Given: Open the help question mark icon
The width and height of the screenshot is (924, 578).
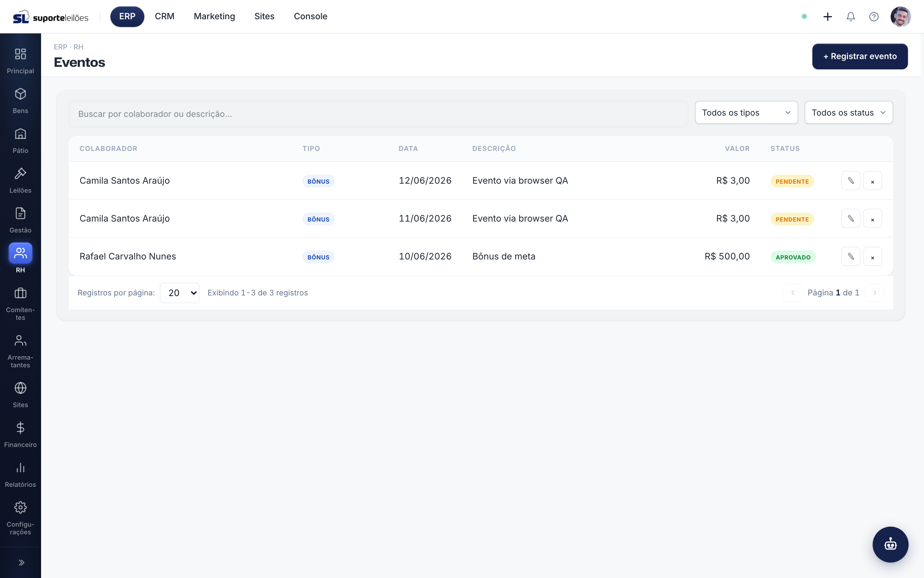Looking at the screenshot, I should point(874,16).
